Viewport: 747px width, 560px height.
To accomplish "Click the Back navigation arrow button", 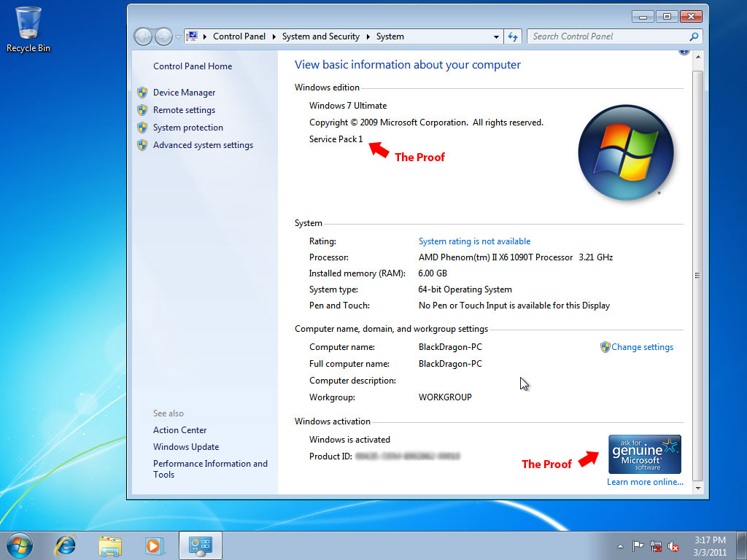I will (143, 36).
